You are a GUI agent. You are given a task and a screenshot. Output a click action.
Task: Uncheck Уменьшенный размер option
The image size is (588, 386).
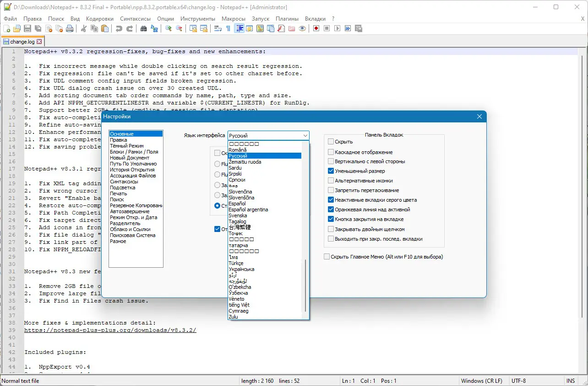click(331, 171)
